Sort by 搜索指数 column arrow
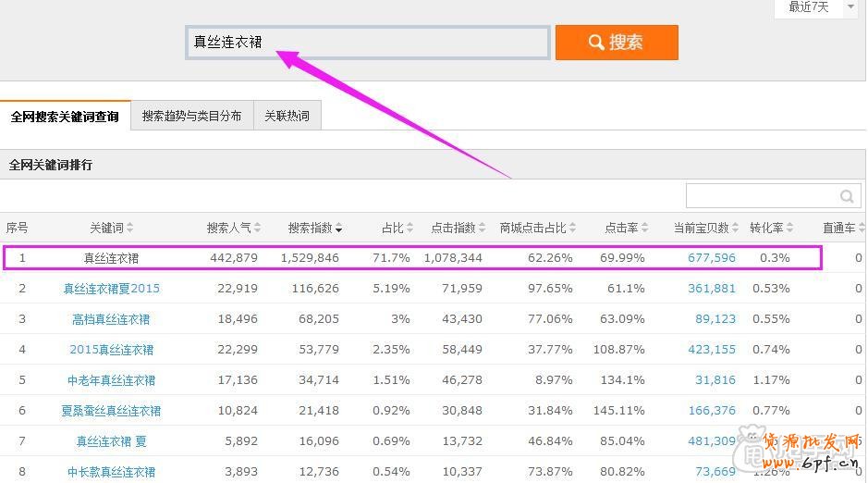The height and width of the screenshot is (483, 868). pos(338,229)
